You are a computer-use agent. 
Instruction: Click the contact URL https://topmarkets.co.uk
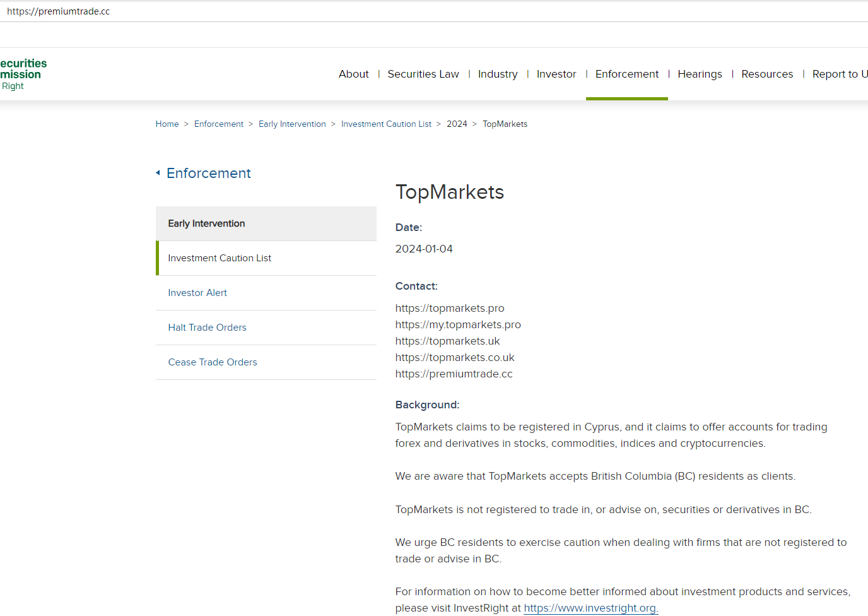point(455,357)
